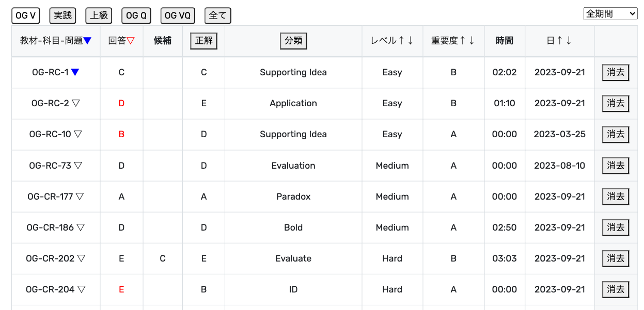This screenshot has height=310, width=644.
Task: Toggle the 分類 column button
Action: [x=293, y=41]
